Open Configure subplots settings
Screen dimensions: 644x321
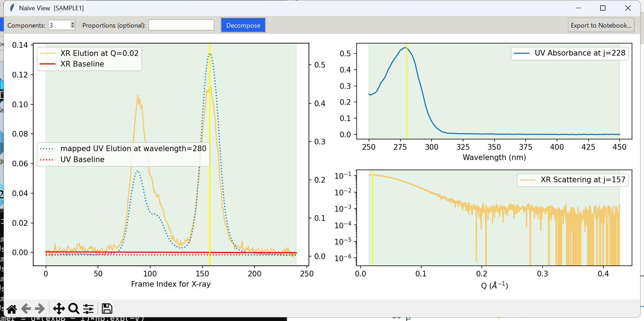[x=88, y=309]
